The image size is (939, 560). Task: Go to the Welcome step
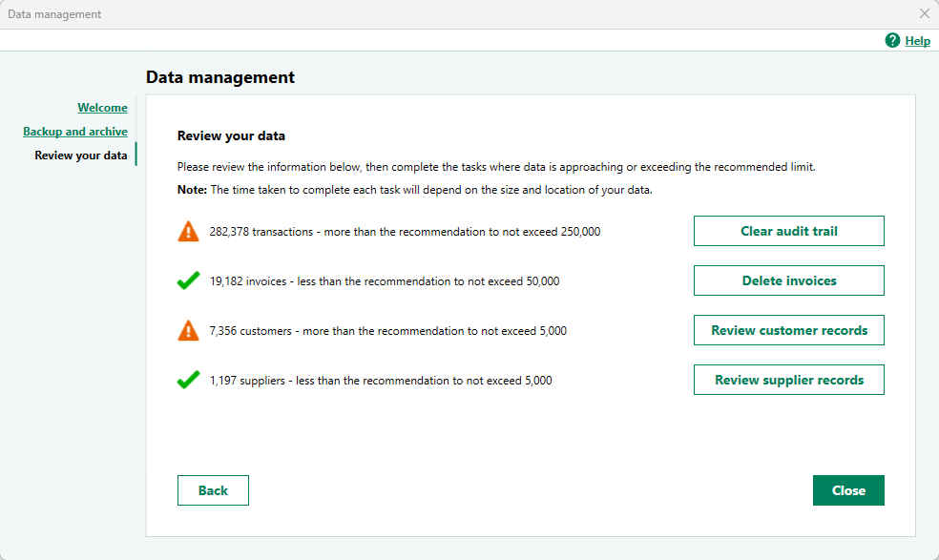(102, 108)
